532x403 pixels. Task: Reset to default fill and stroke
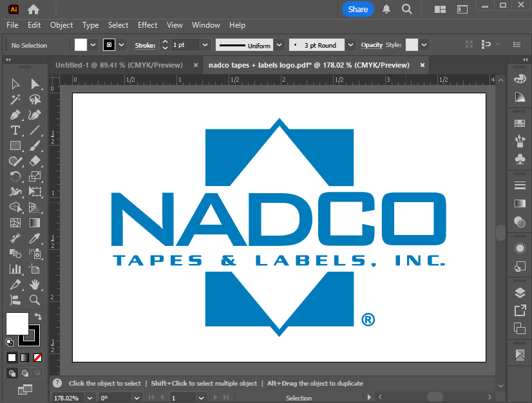[10, 342]
